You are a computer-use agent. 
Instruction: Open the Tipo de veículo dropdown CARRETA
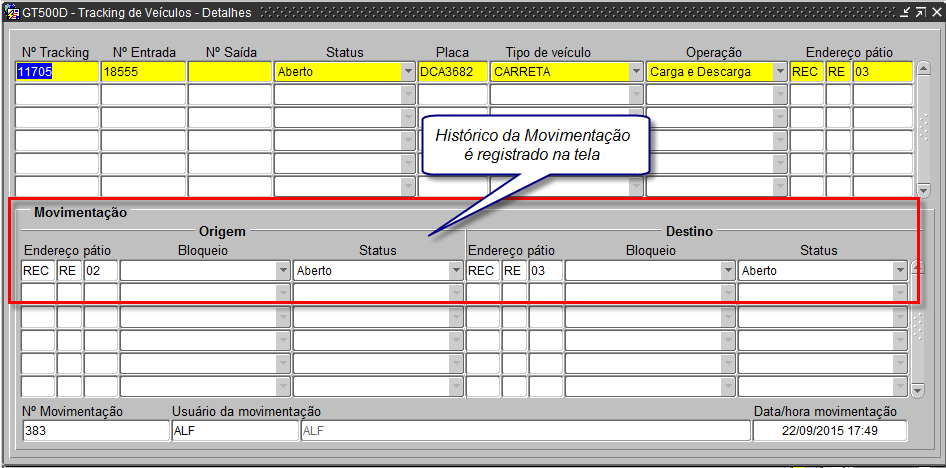tap(635, 72)
